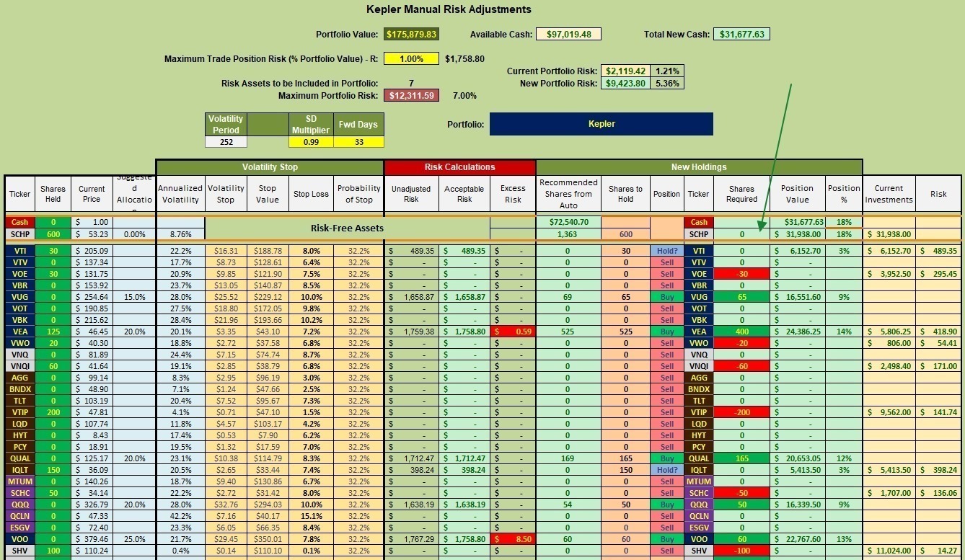Click the Hold? cell for VTI
The height and width of the screenshot is (560, 965).
click(667, 251)
